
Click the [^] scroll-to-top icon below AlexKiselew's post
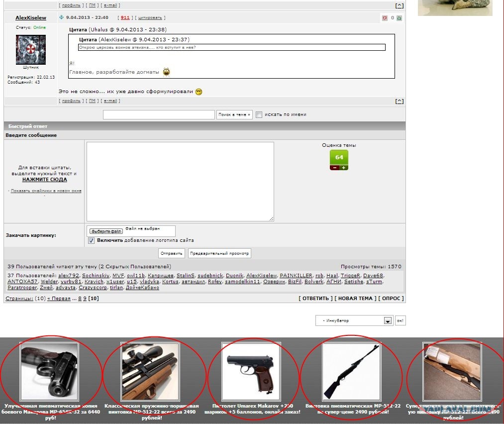click(x=399, y=101)
